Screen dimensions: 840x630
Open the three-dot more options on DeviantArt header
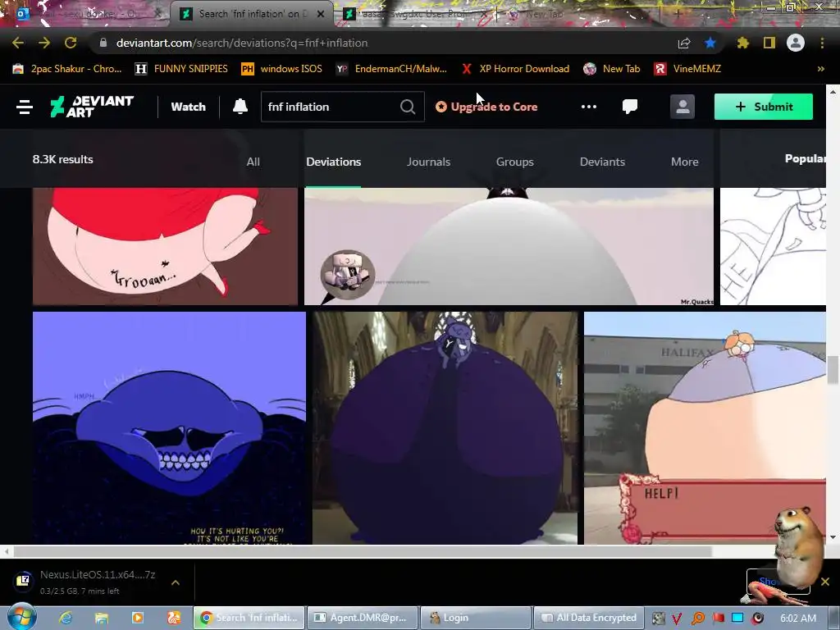point(589,107)
